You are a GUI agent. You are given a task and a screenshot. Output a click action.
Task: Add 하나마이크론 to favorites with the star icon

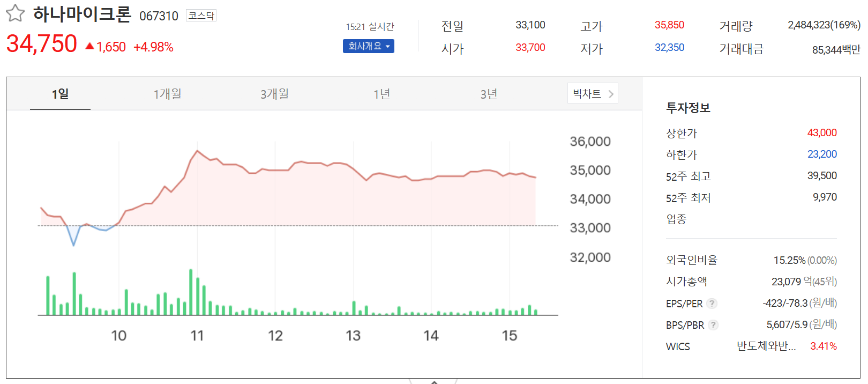[x=15, y=13]
